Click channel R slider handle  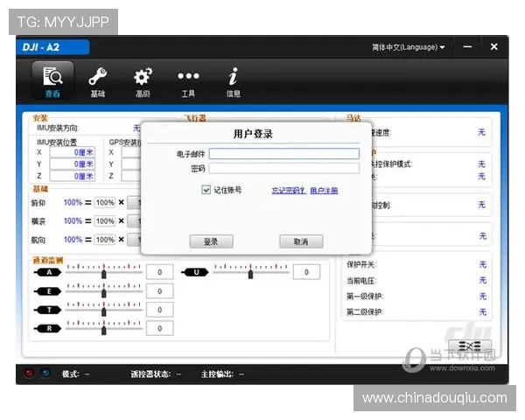[104, 330]
